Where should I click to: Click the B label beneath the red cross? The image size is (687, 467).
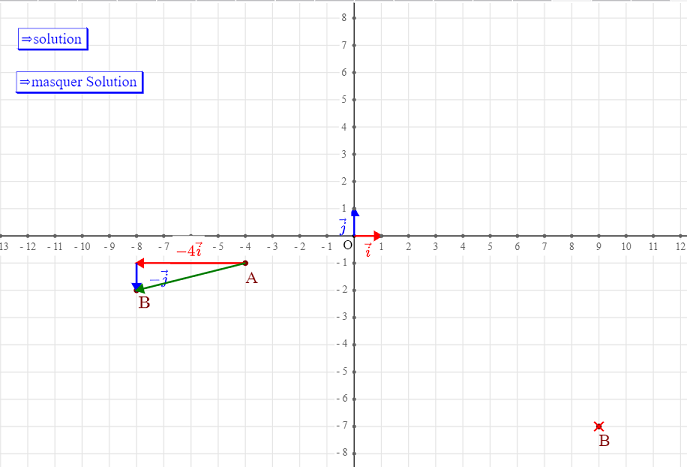(x=603, y=440)
